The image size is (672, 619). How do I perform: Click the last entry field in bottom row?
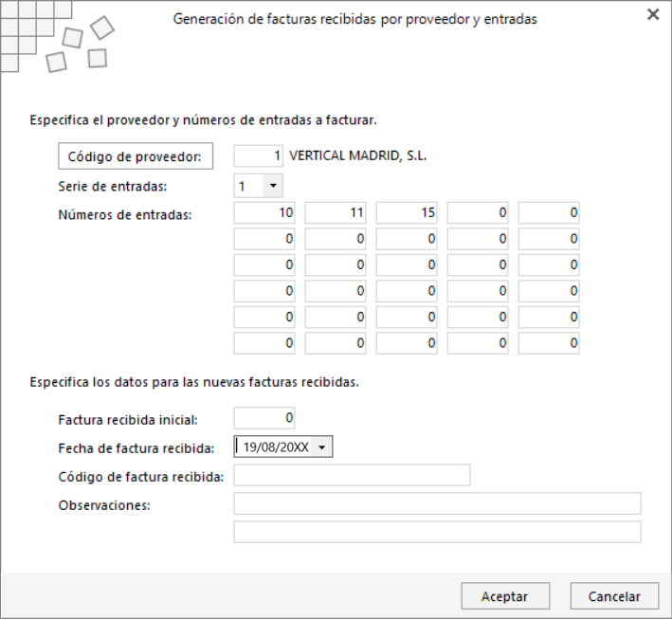tap(549, 343)
